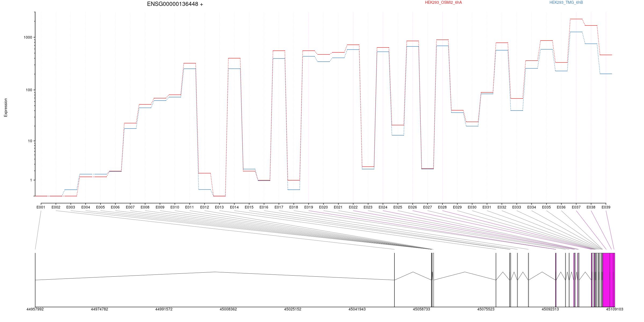The image size is (644, 322).
Task: Click exon label E004
Action: point(86,207)
